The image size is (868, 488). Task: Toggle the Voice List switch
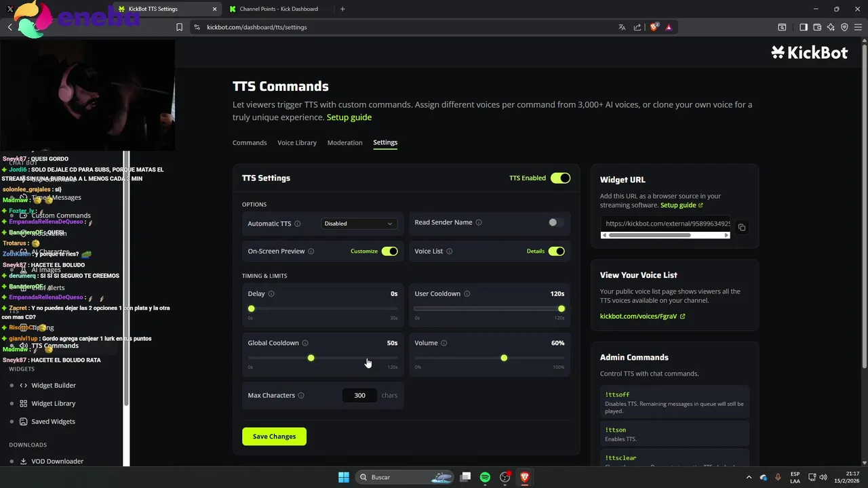tap(556, 251)
